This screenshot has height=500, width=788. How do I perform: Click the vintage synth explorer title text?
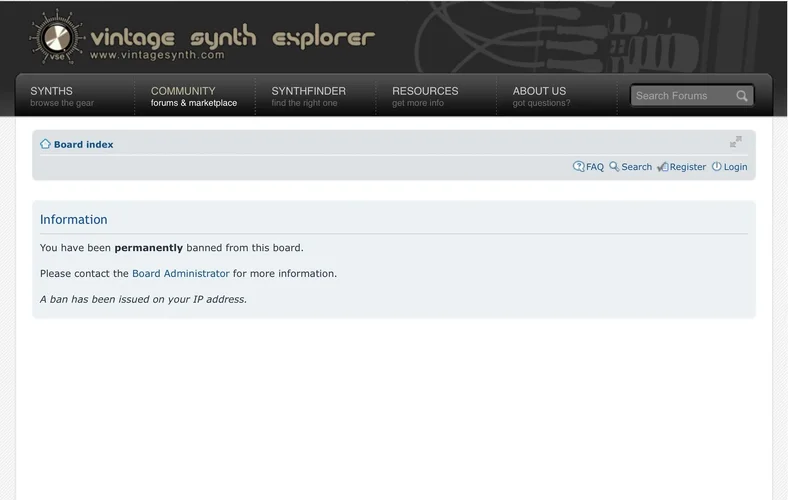point(233,37)
